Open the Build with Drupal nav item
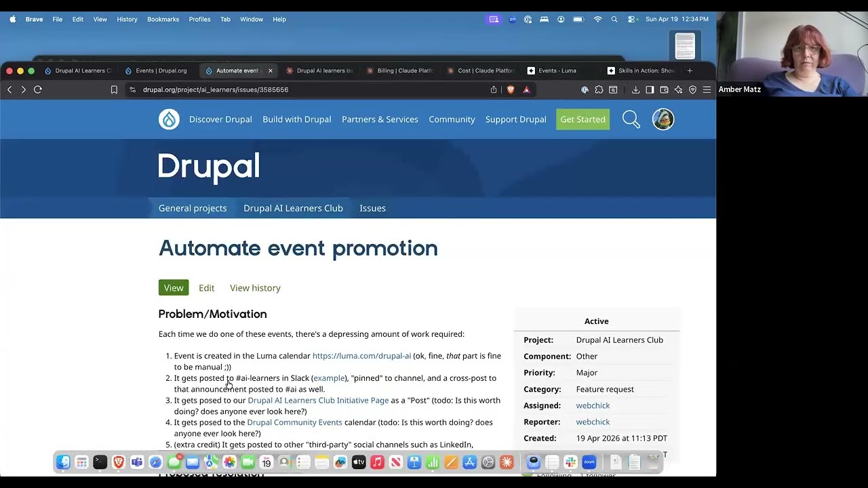Viewport: 868px width, 488px height. 297,119
